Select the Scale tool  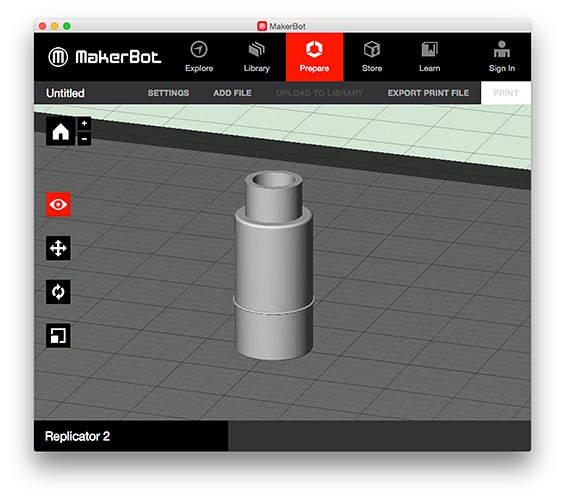[x=58, y=335]
